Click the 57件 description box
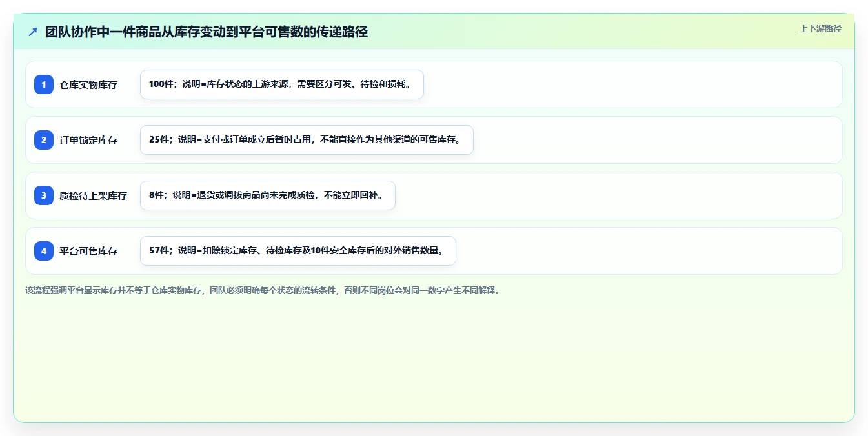 pyautogui.click(x=298, y=251)
